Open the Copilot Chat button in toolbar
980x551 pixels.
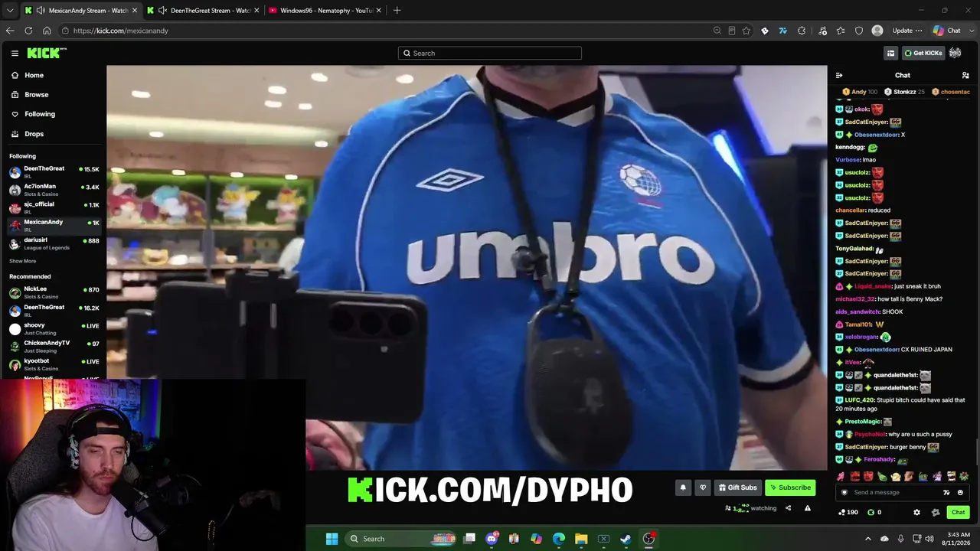947,31
